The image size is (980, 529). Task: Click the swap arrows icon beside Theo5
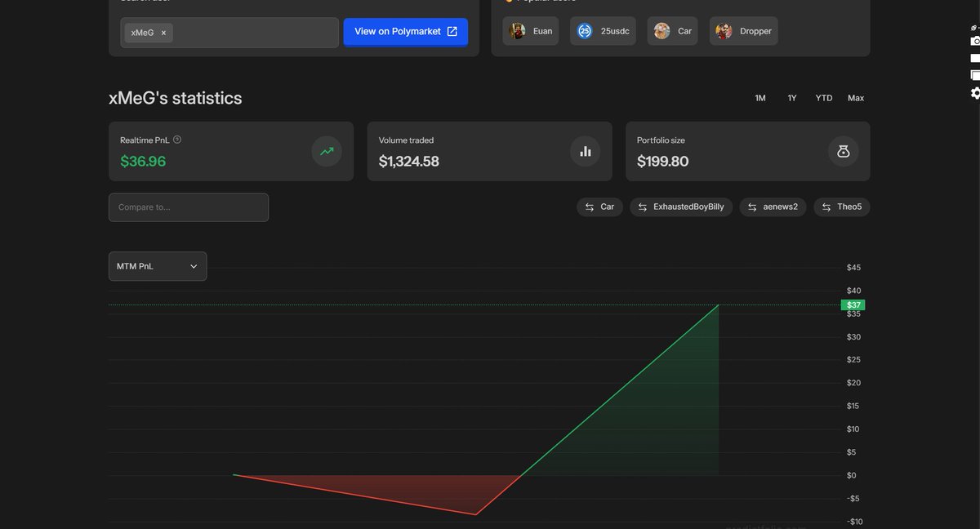tap(826, 207)
